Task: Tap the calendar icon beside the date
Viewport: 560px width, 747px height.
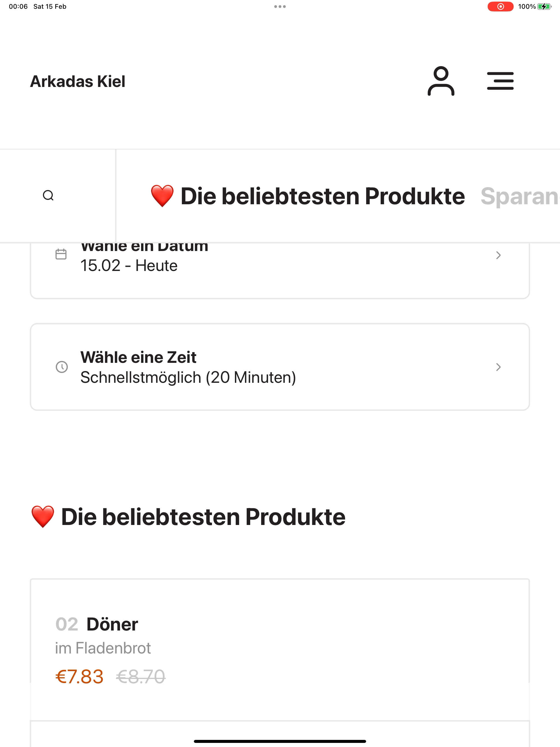Action: click(61, 254)
